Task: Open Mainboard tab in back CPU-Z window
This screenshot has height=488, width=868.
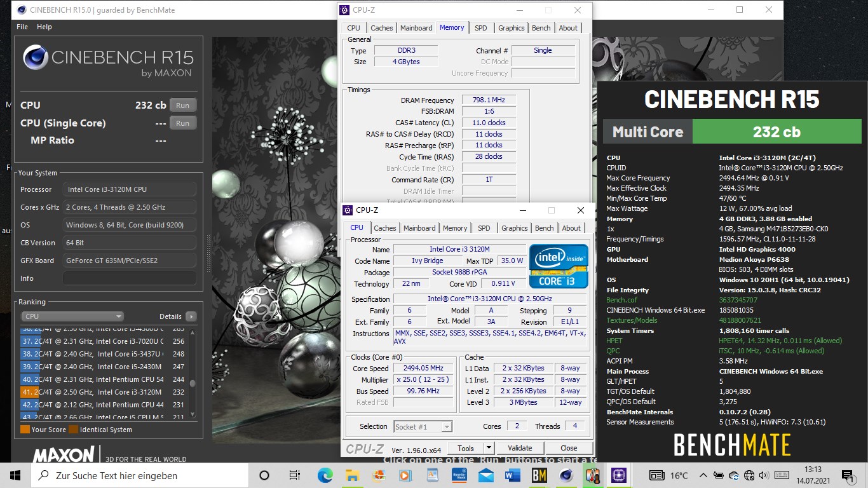Action: pyautogui.click(x=416, y=28)
